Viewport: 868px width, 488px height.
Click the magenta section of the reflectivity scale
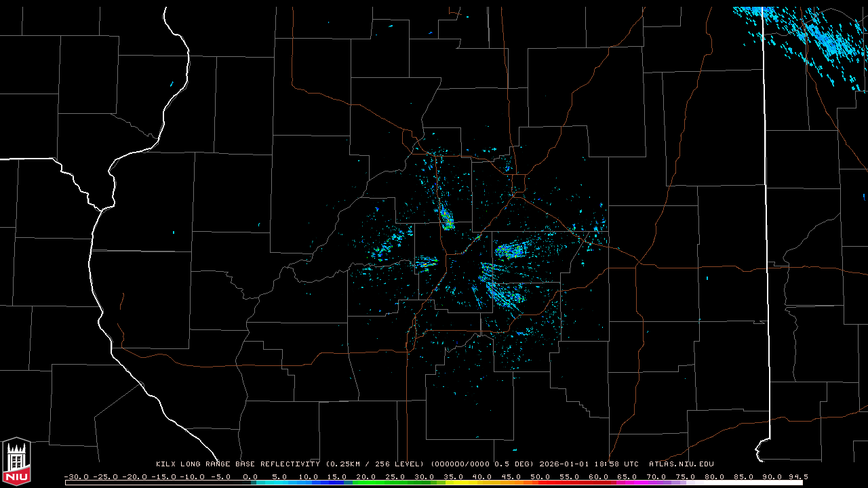tap(644, 483)
